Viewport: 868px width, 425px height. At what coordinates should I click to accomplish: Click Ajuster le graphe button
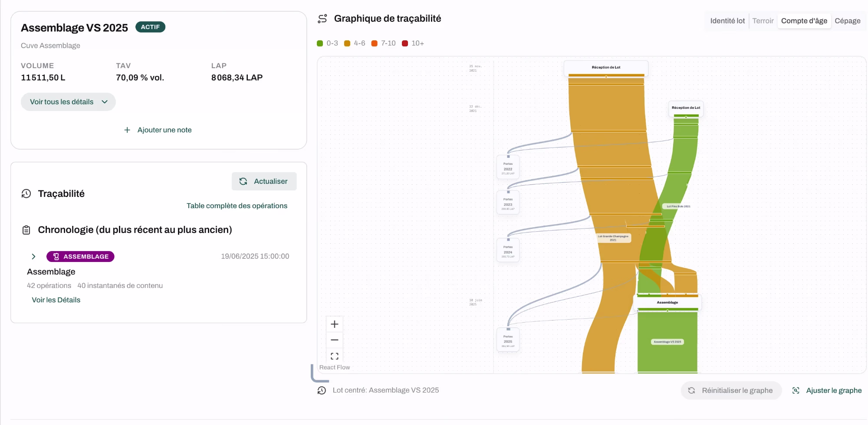click(827, 390)
